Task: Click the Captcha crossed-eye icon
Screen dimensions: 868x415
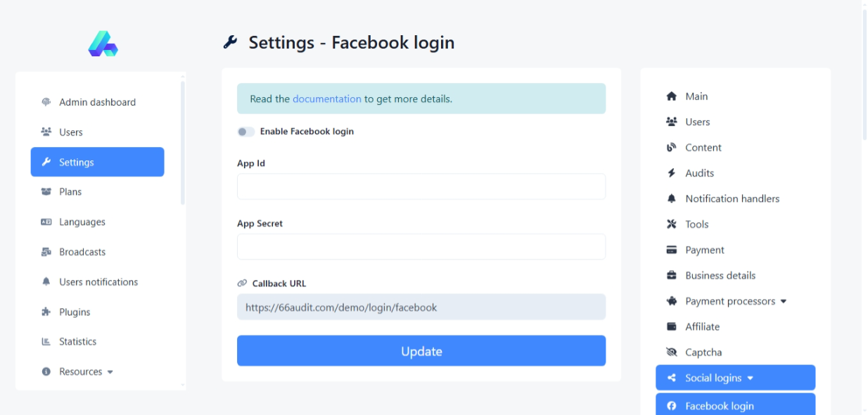Action: point(671,352)
